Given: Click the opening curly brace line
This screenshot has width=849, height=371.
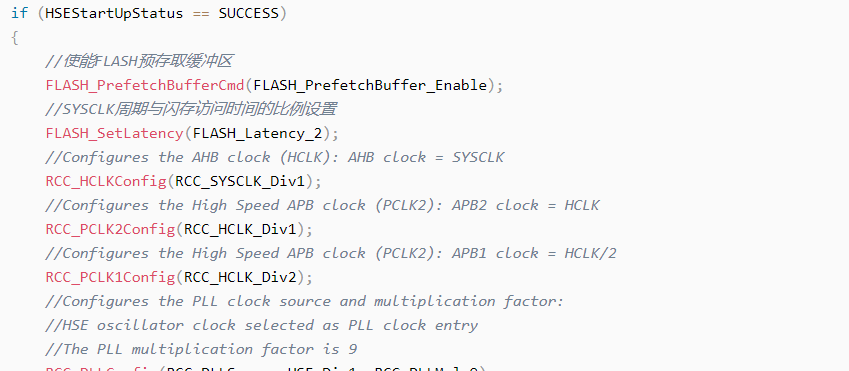Looking at the screenshot, I should pos(15,37).
